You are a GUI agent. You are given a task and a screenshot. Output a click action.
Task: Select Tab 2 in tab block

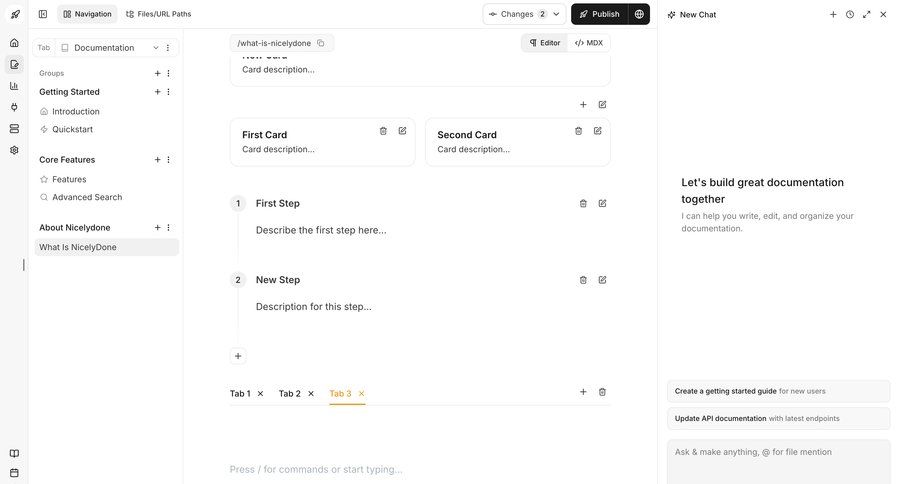(x=289, y=394)
